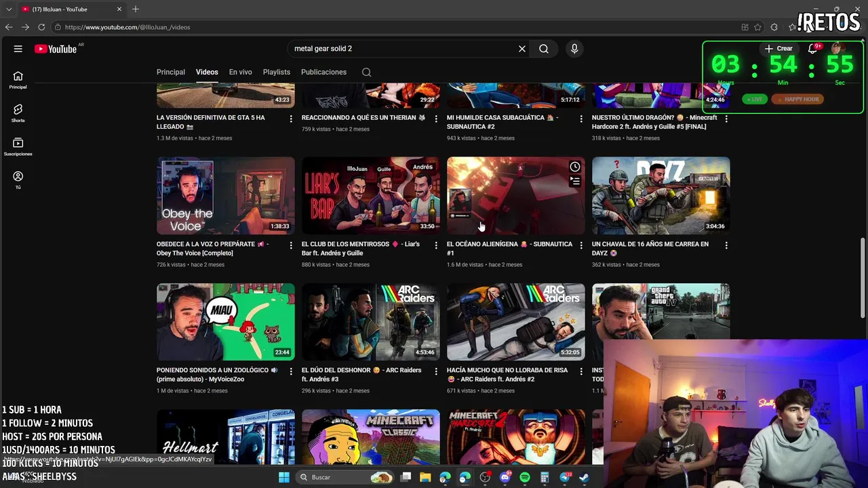Open options for GTA 5 definitive video
The height and width of the screenshot is (488, 868).
pos(291,119)
